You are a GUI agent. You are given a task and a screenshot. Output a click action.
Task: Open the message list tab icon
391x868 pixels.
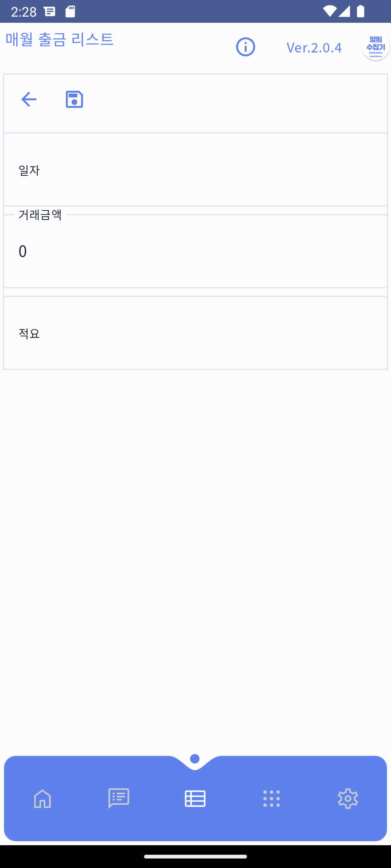coord(119,798)
